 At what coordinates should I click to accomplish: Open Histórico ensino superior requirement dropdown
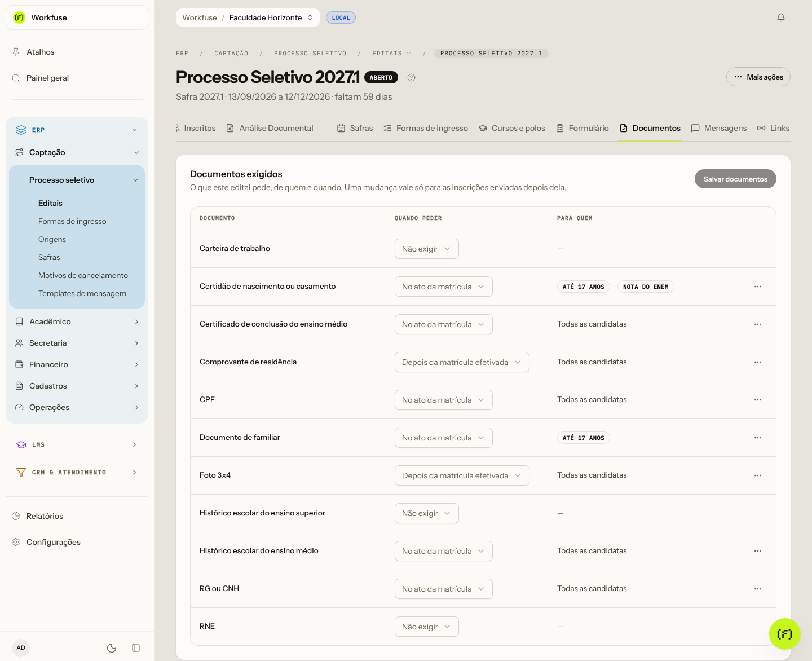pos(427,513)
